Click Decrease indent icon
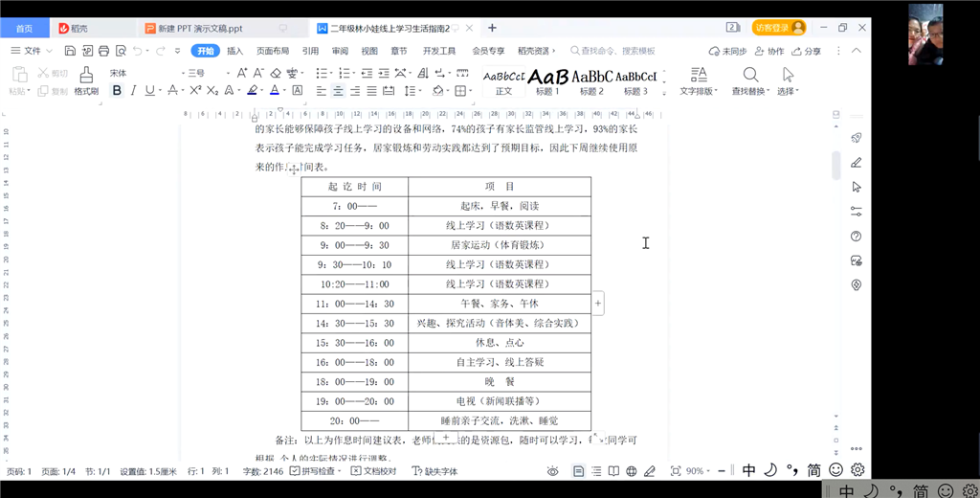The image size is (980, 498). 367,73
